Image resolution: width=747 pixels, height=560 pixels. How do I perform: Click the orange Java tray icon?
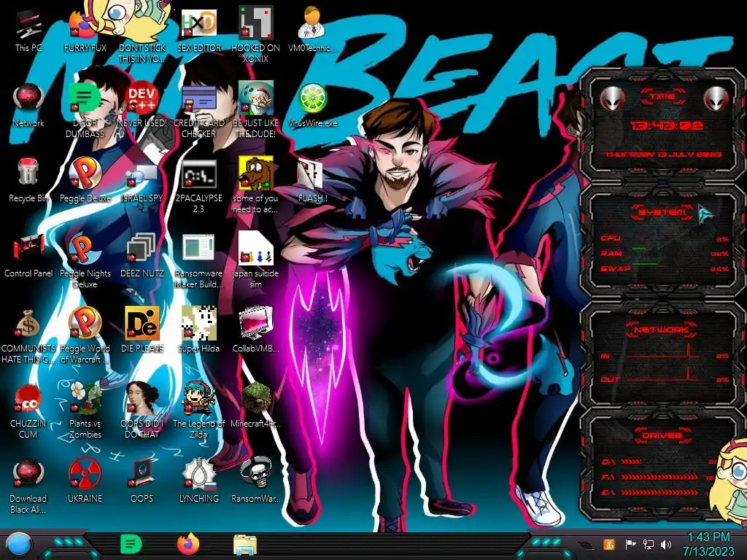[x=608, y=544]
